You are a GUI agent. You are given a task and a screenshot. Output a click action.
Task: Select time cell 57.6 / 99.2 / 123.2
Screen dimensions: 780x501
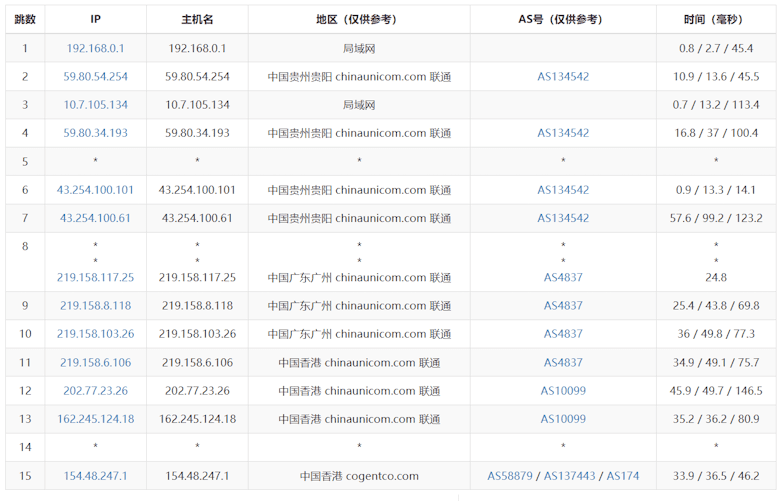click(x=716, y=218)
